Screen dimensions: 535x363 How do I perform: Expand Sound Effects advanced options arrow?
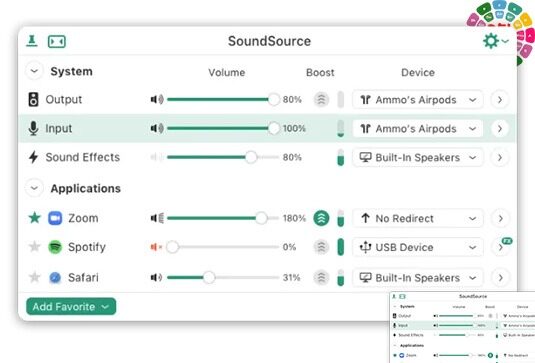[x=500, y=157]
